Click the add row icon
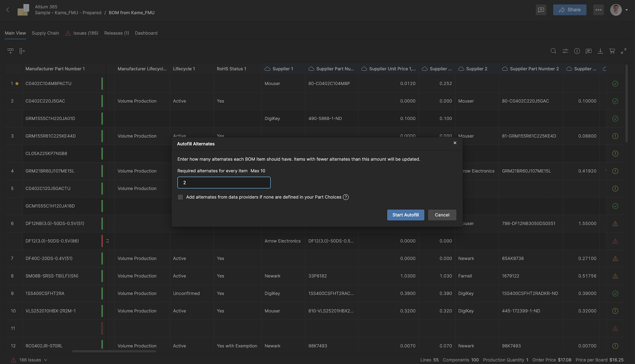The image size is (635, 364). tap(10, 51)
